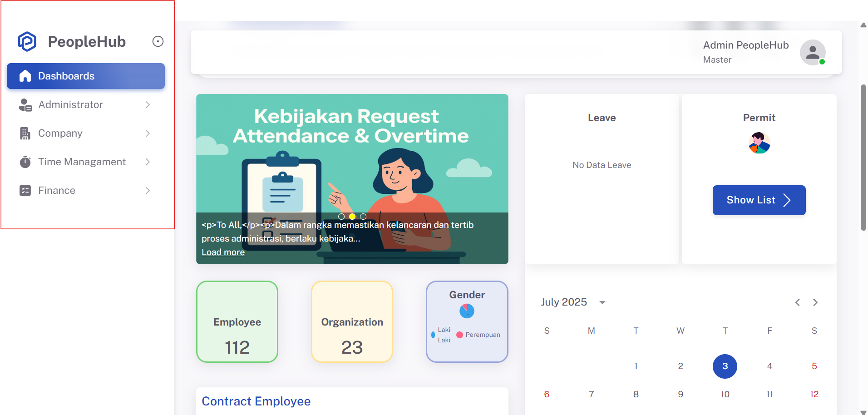Click the employee count 112
868x415 pixels.
237,347
